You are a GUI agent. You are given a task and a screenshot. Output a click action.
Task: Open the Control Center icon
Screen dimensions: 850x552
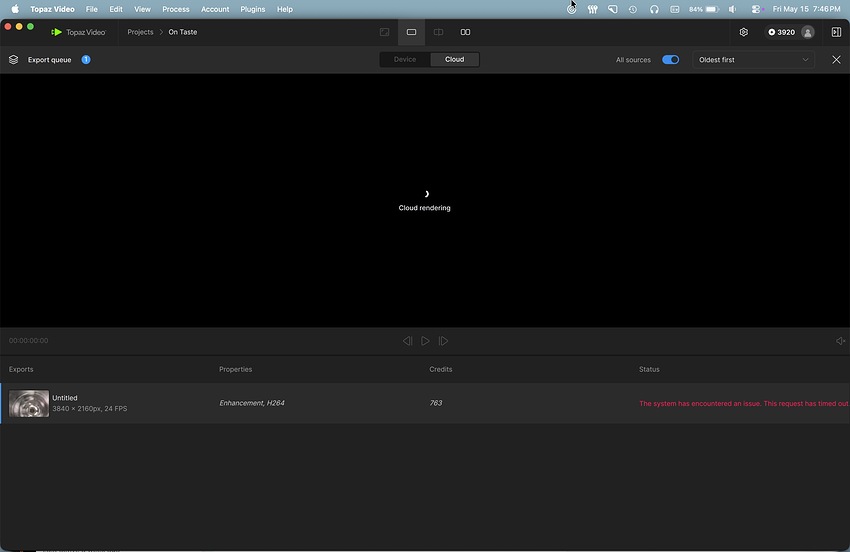click(756, 9)
